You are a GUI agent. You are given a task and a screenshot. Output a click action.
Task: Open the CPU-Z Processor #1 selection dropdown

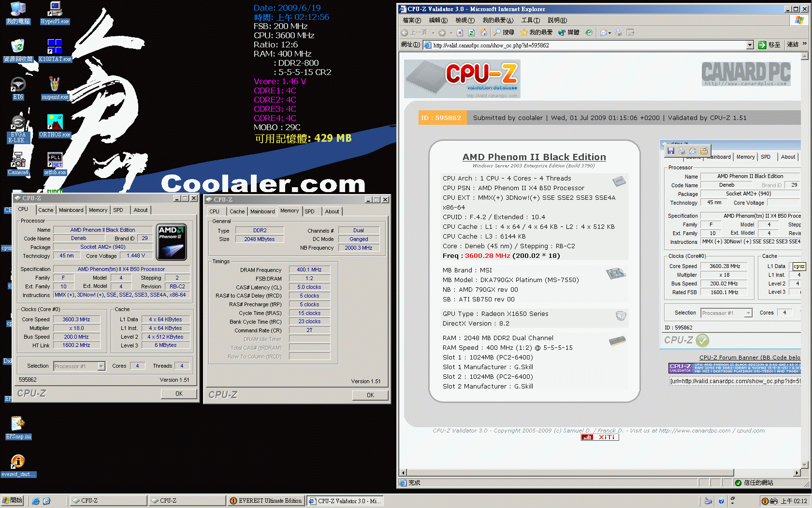pos(101,366)
